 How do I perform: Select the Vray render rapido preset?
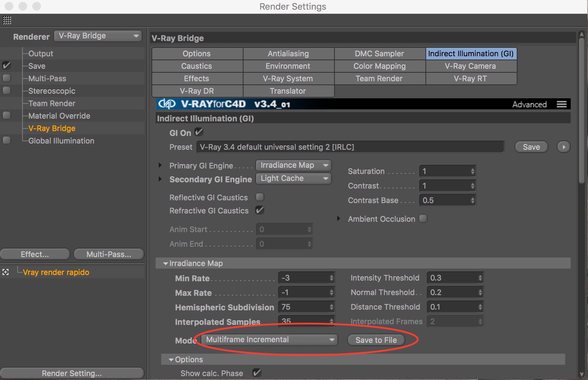56,272
